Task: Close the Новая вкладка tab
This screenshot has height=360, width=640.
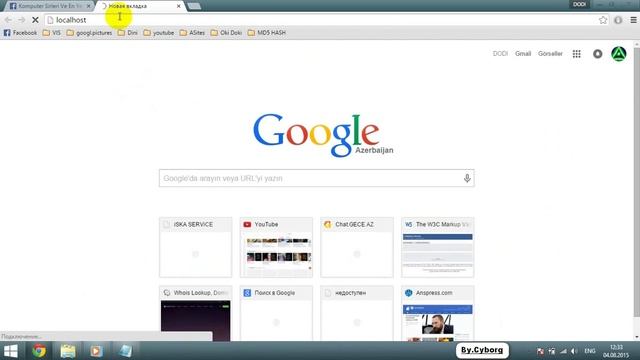Action: (178, 6)
